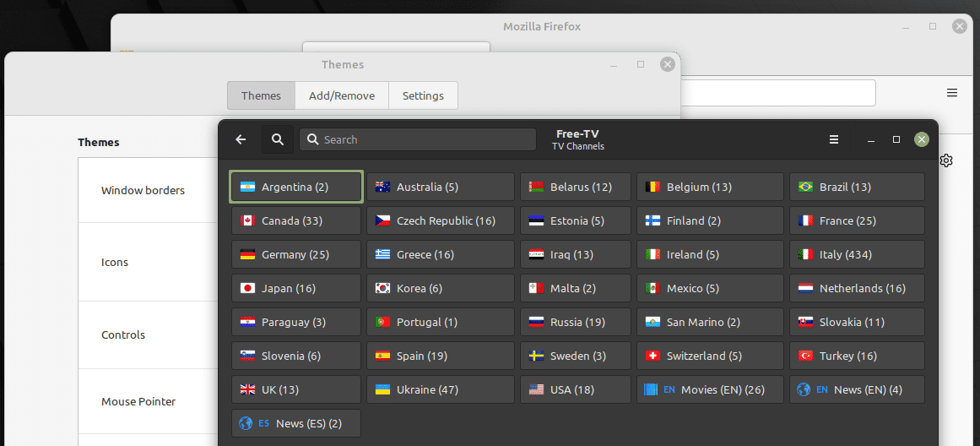
Task: Select Mexico (5) channels
Action: tap(710, 288)
